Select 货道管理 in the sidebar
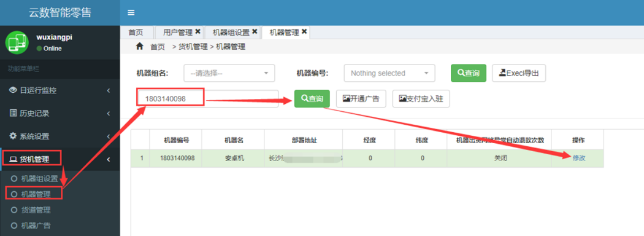The height and width of the screenshot is (236, 644). tap(36, 210)
